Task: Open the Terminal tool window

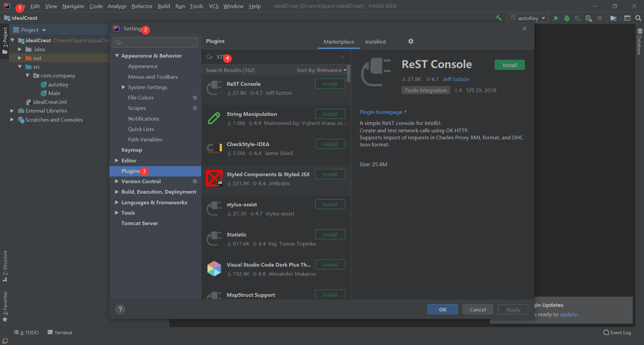Action: [60, 333]
